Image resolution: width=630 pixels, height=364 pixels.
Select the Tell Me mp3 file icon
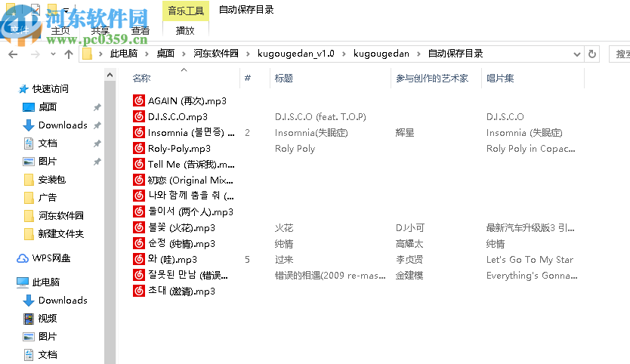pyautogui.click(x=139, y=164)
